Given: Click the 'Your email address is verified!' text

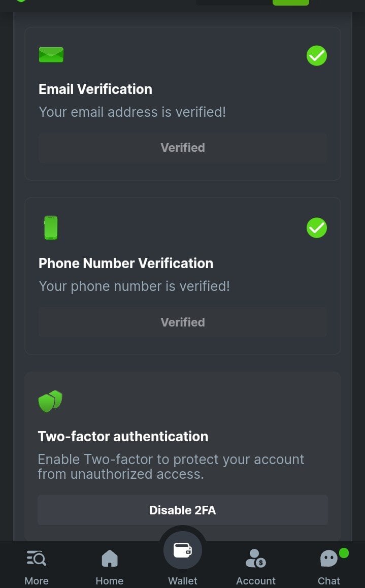Looking at the screenshot, I should [x=132, y=112].
